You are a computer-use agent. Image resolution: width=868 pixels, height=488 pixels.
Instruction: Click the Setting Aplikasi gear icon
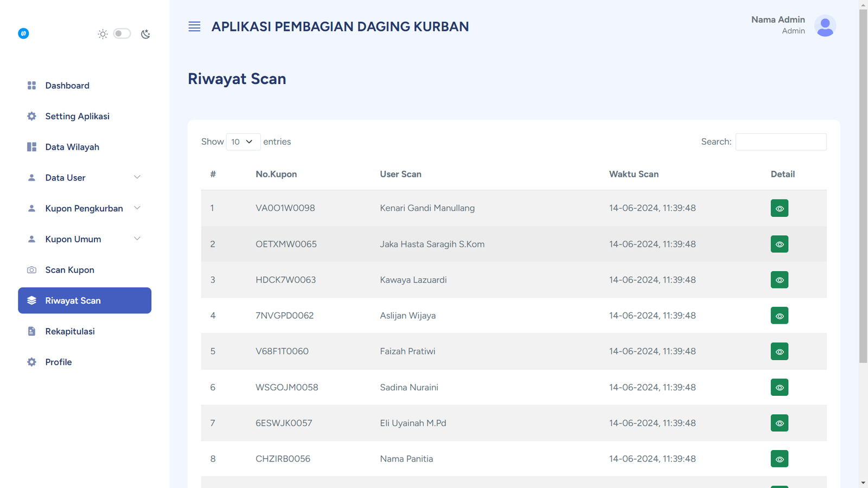31,117
